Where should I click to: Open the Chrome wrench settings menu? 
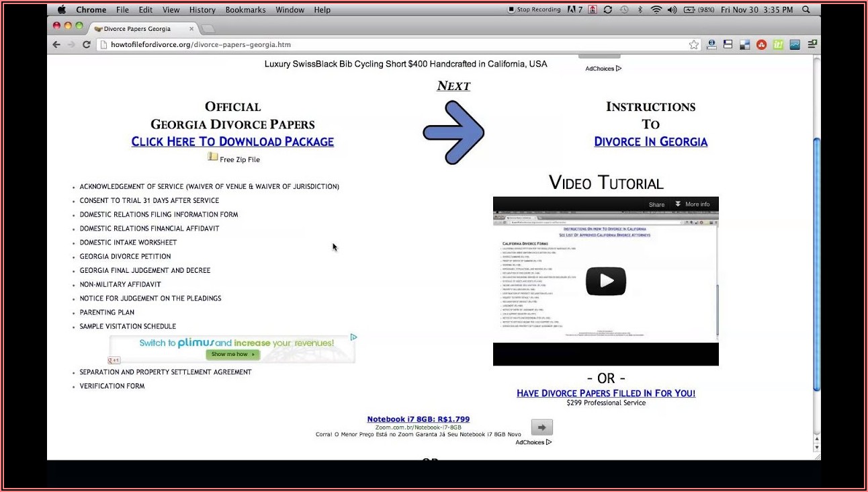click(x=812, y=45)
